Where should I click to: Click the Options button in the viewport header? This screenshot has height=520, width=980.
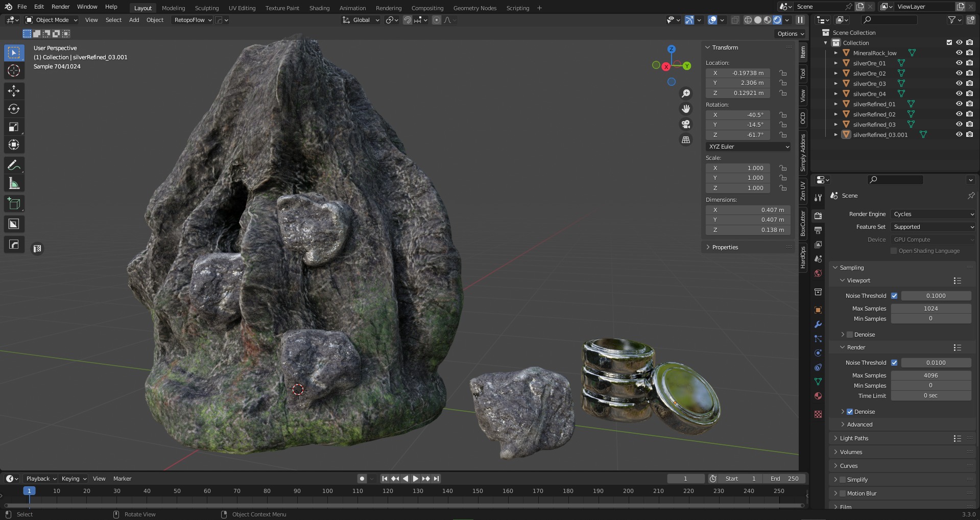790,34
